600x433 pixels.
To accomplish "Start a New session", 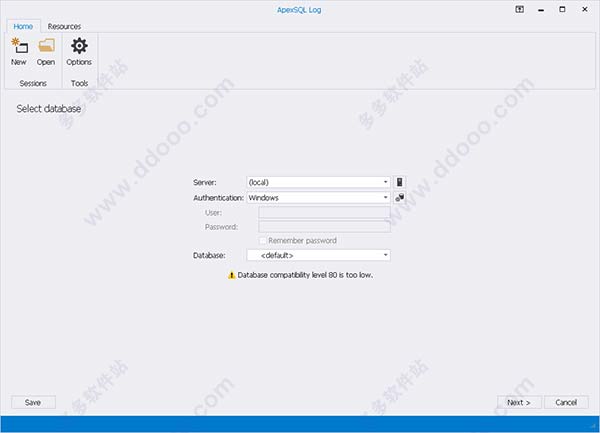I will click(19, 52).
